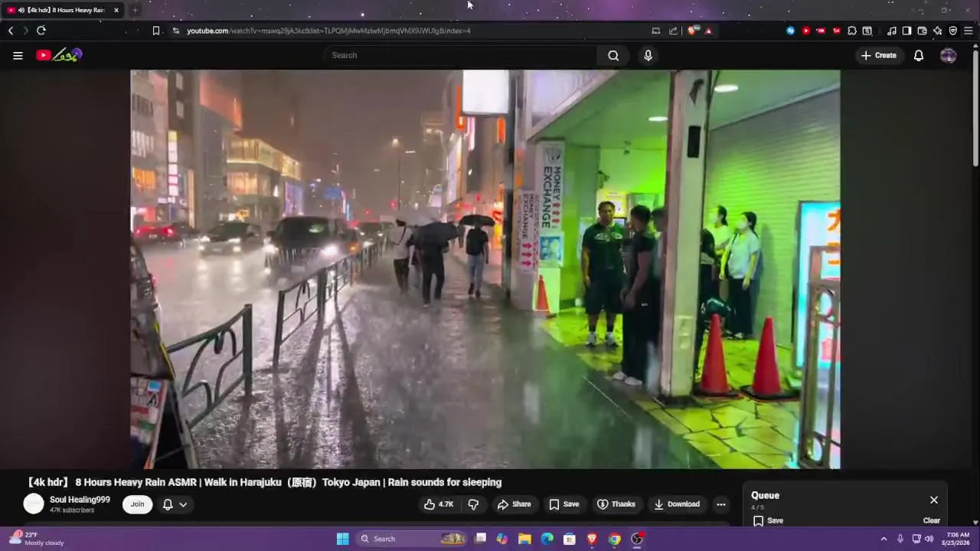Bookmark this page in address bar
Screen dimensions: 980x551
tap(156, 31)
